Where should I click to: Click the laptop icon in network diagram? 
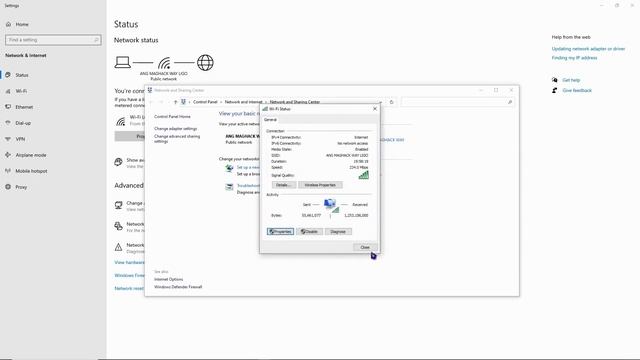pyautogui.click(x=122, y=62)
